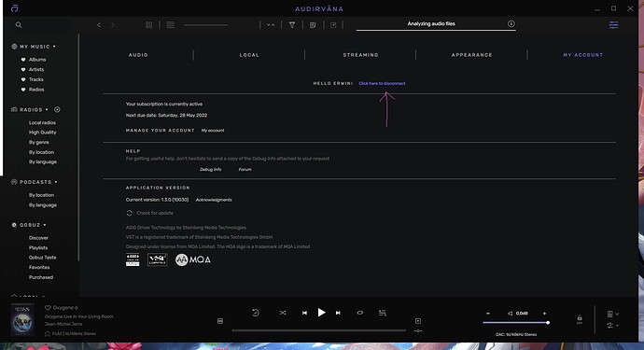
Task: Click Check for update
Action: tap(155, 213)
